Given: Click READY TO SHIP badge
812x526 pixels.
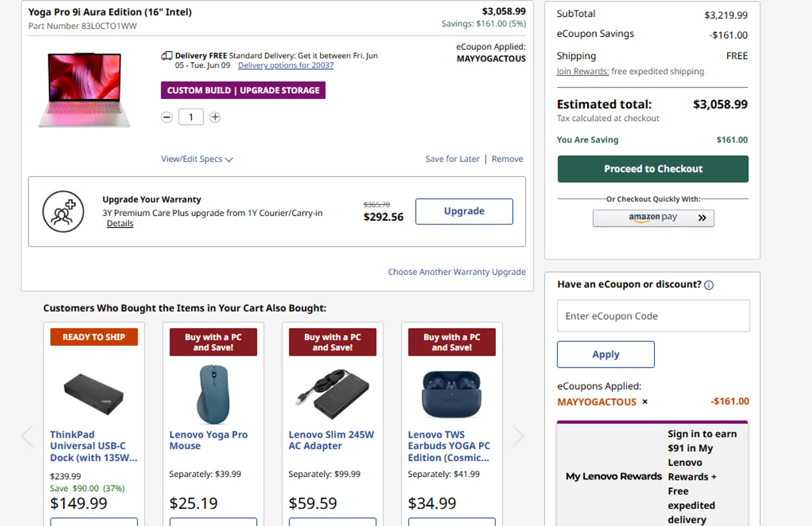Looking at the screenshot, I should click(94, 337).
